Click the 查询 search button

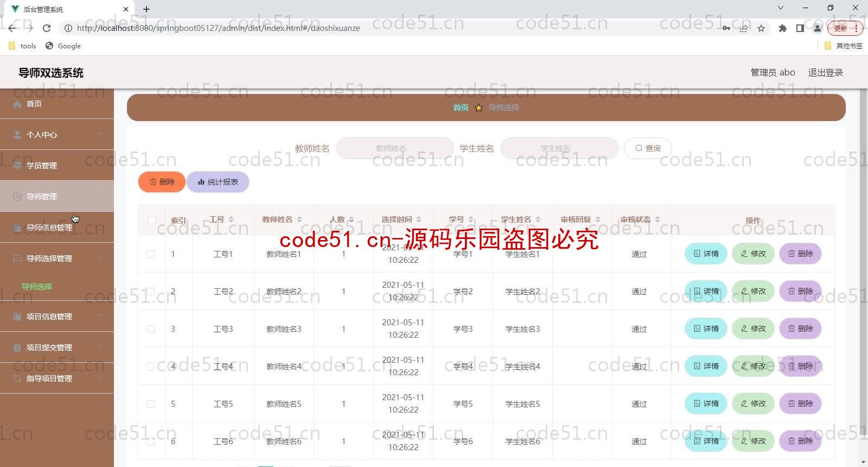[648, 148]
